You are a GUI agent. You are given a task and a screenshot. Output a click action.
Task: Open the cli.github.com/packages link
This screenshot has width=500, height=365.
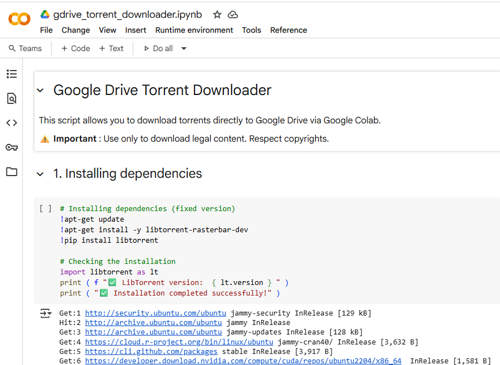(x=151, y=351)
